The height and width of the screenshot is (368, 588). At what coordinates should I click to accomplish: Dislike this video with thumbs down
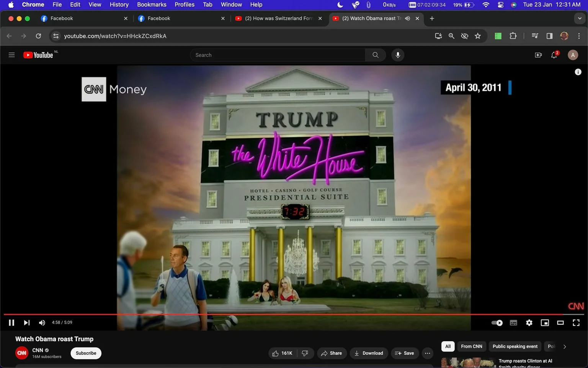click(x=305, y=353)
